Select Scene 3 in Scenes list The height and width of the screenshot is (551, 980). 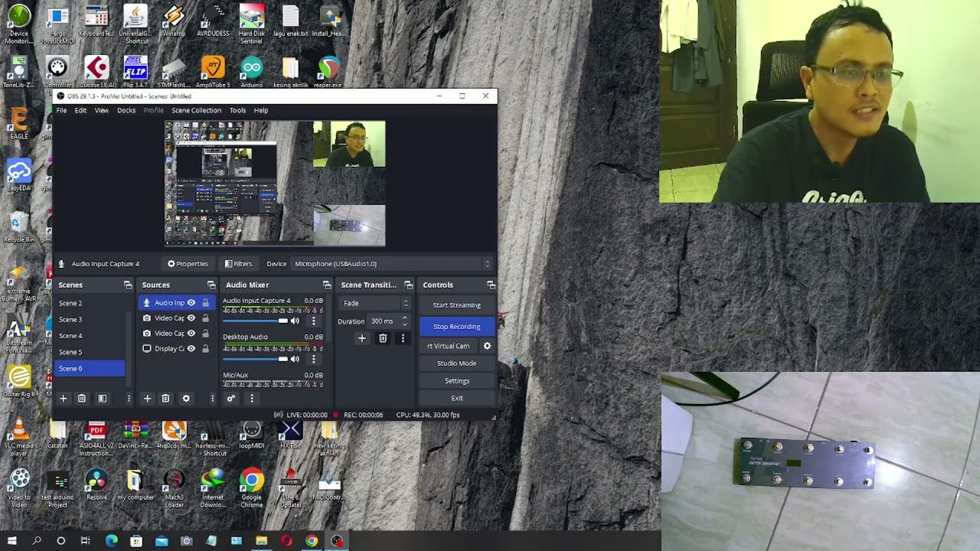pos(90,319)
